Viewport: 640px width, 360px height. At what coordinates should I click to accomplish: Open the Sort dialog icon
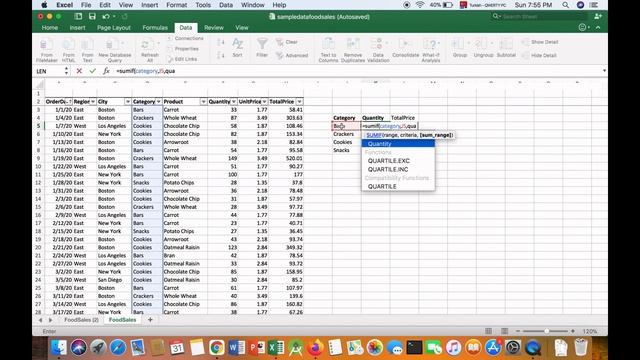click(238, 44)
